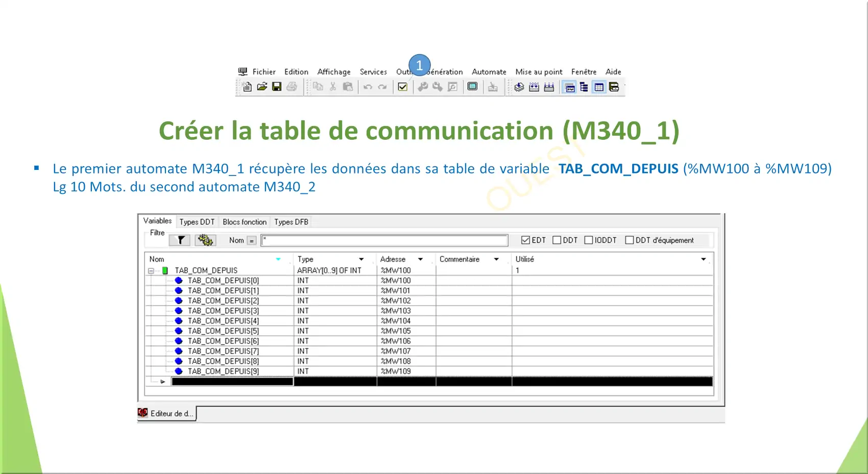
Task: Uncheck the EDT checkbox
Action: (x=525, y=240)
